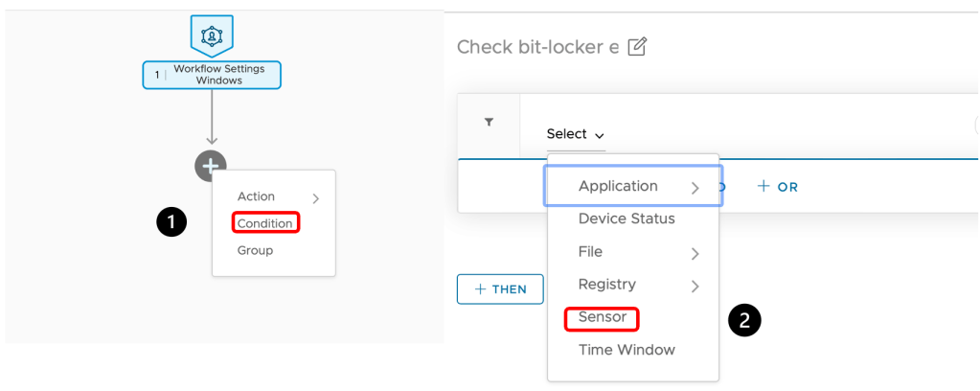The image size is (980, 391).
Task: Click the plus icon to add step
Action: (211, 166)
